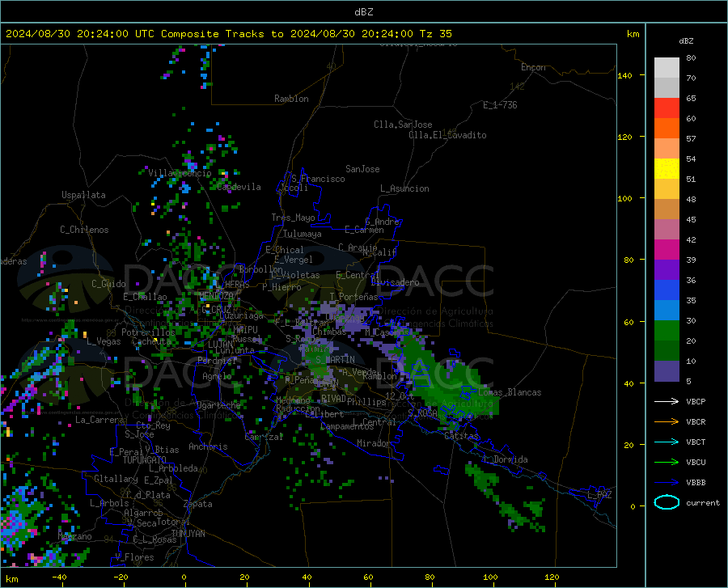The image size is (728, 588).
Task: Pick the violet 36 dBZ swatch
Action: tap(667, 270)
